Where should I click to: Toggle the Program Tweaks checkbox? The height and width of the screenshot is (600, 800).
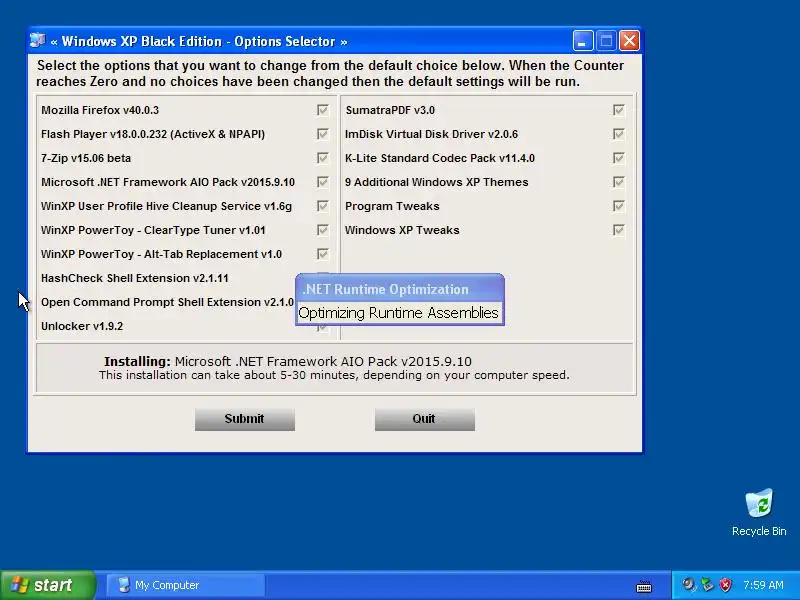pyautogui.click(x=618, y=206)
